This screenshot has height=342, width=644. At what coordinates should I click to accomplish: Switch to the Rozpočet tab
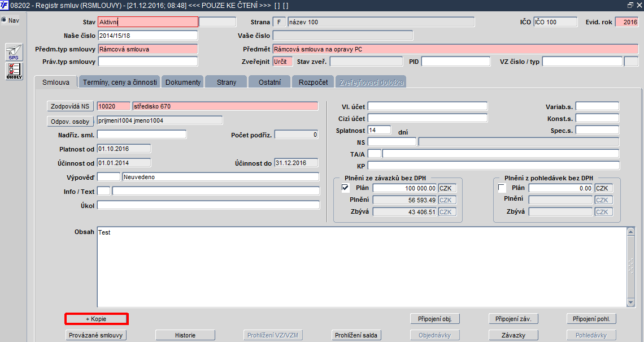pyautogui.click(x=313, y=82)
